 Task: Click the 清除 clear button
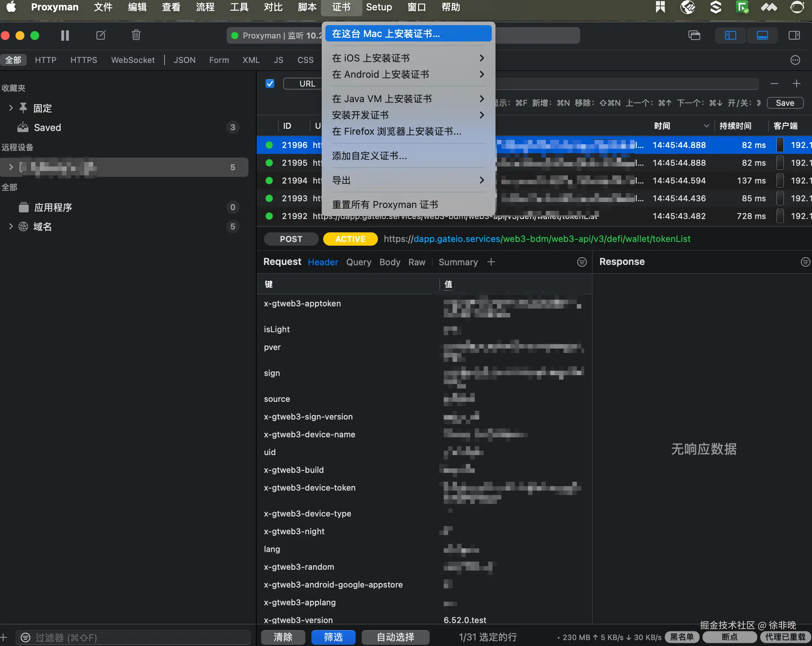pos(283,637)
